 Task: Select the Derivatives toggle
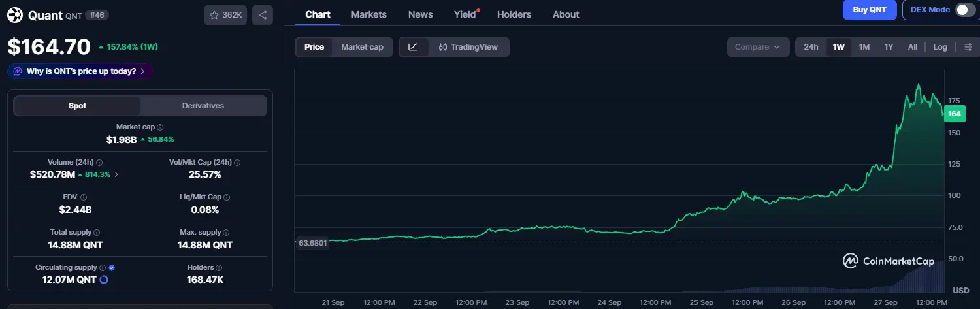pos(203,106)
